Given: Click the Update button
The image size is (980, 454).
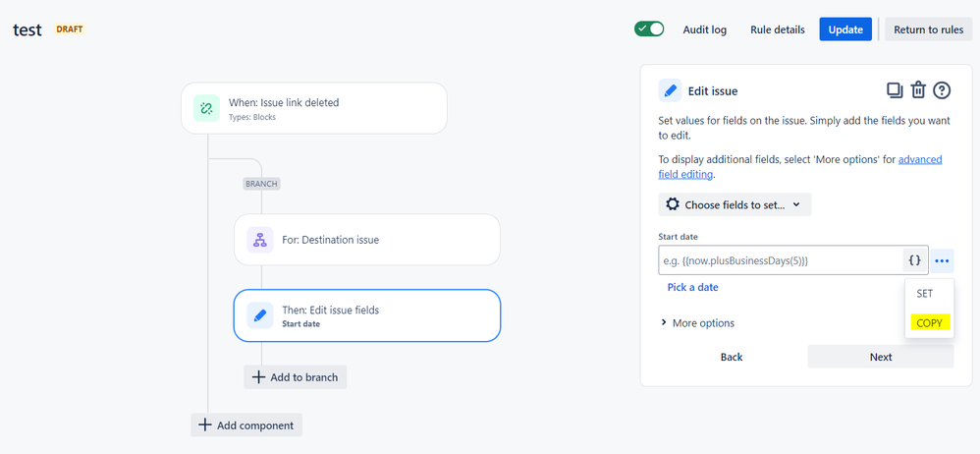Looking at the screenshot, I should 845,29.
